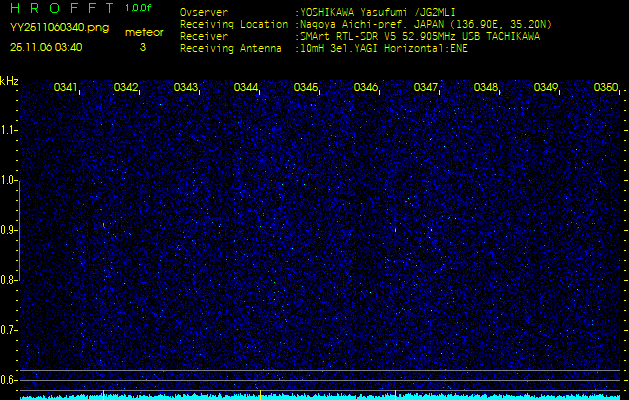Click the yellow meteor label
The width and height of the screenshot is (629, 400).
point(143,32)
